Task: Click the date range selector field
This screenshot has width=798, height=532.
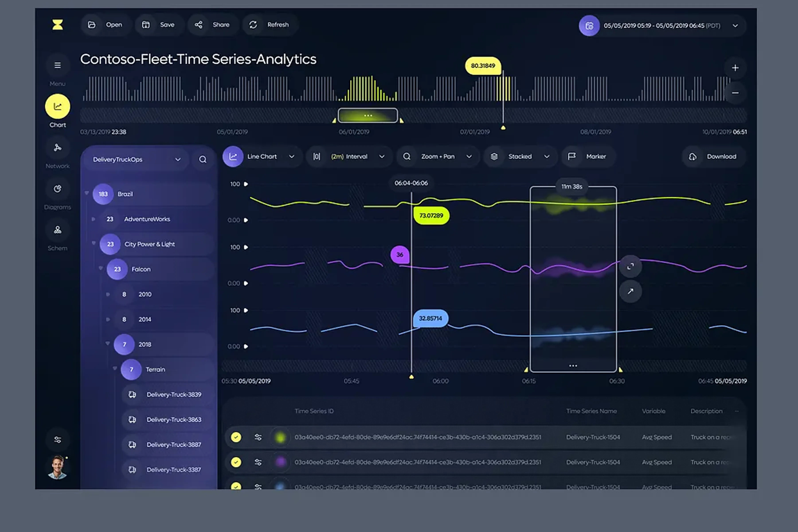Action: point(662,26)
